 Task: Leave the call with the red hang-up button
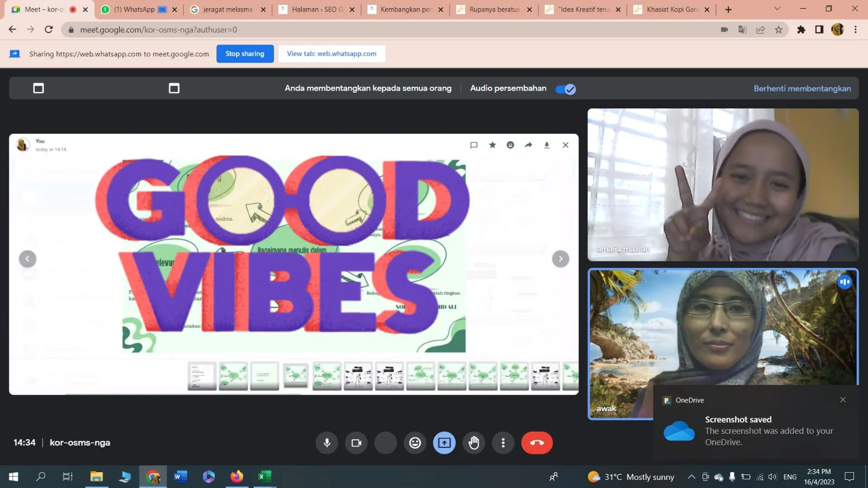(x=537, y=443)
